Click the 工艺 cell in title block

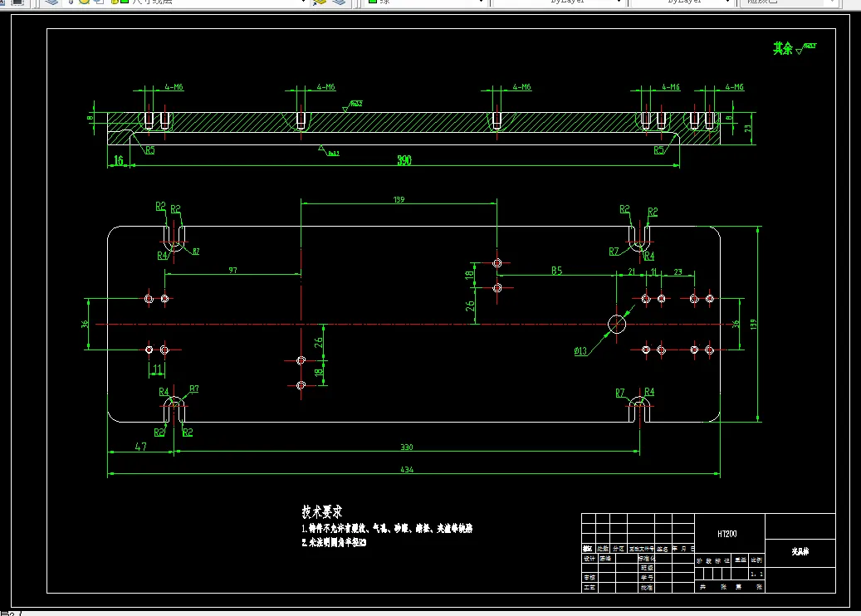589,588
